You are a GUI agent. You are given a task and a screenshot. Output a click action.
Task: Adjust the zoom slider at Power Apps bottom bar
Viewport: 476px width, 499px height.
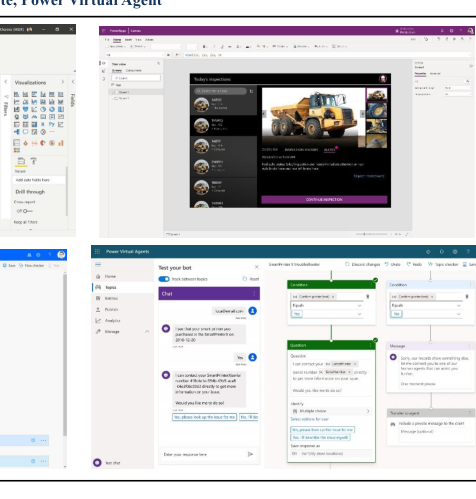click(x=372, y=234)
